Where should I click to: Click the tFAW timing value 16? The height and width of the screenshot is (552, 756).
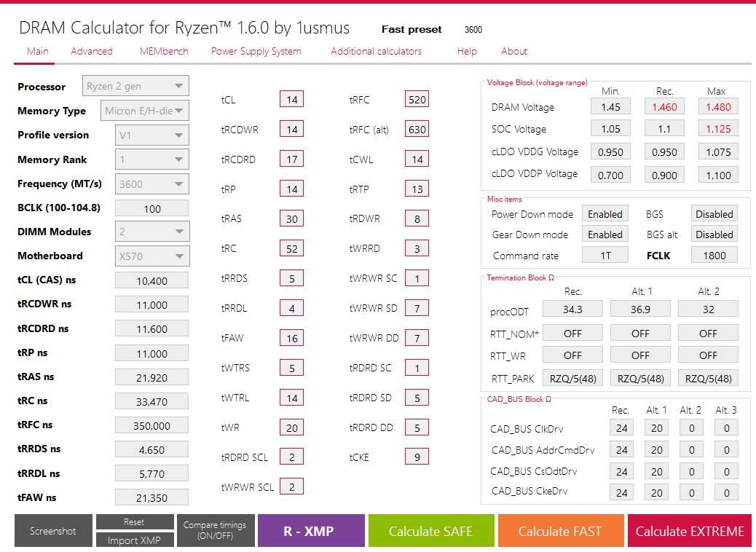[292, 339]
